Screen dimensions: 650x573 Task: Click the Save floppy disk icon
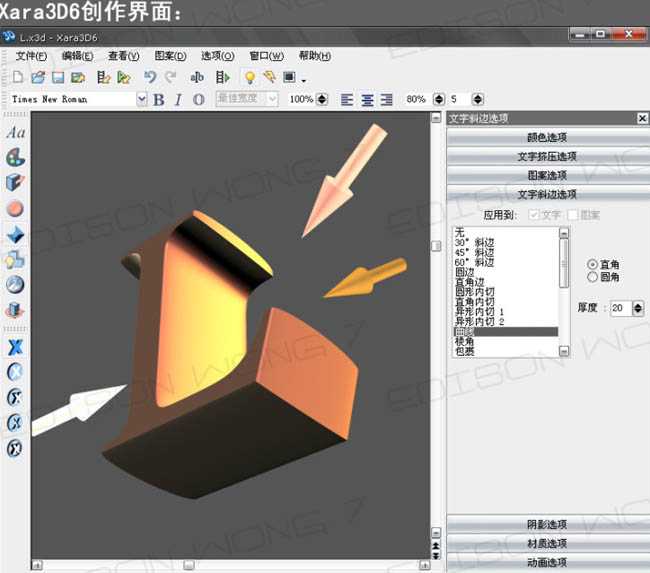click(58, 77)
